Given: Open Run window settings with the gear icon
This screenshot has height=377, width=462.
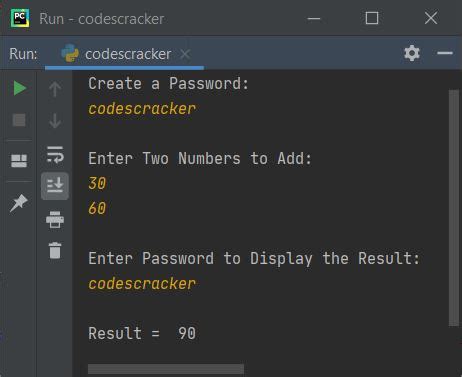Looking at the screenshot, I should [412, 53].
